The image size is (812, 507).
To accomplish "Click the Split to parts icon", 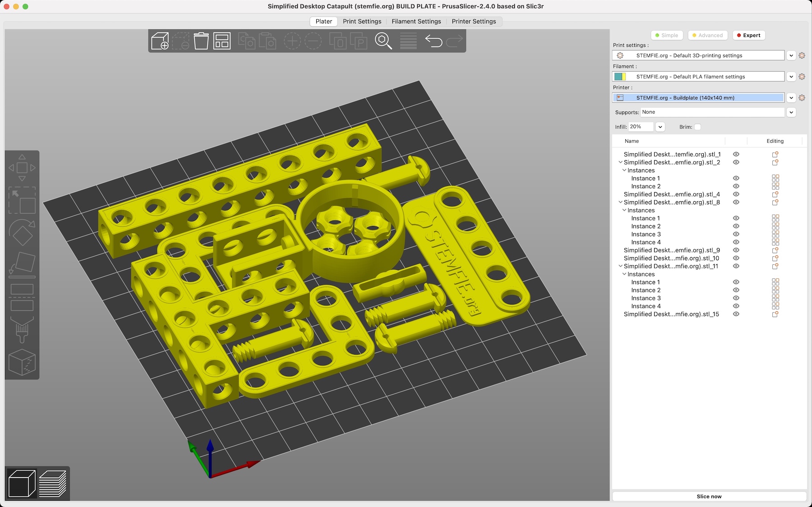I will pos(359,41).
